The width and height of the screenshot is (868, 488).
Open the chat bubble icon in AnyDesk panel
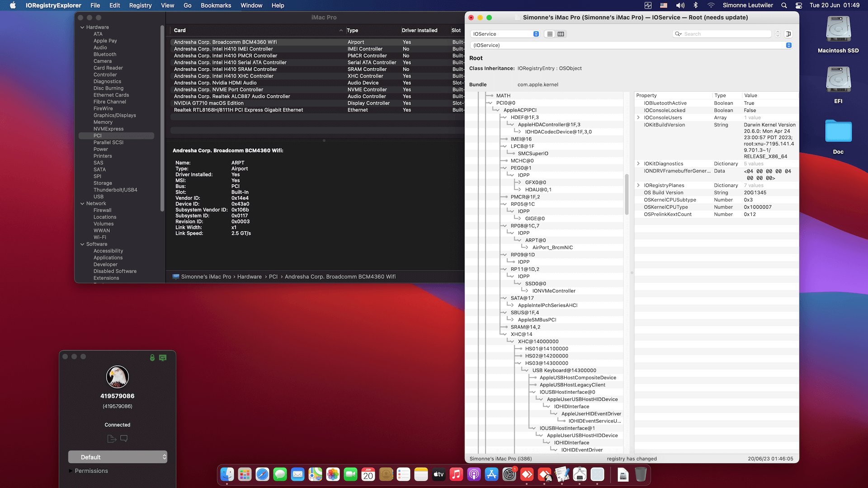124,438
